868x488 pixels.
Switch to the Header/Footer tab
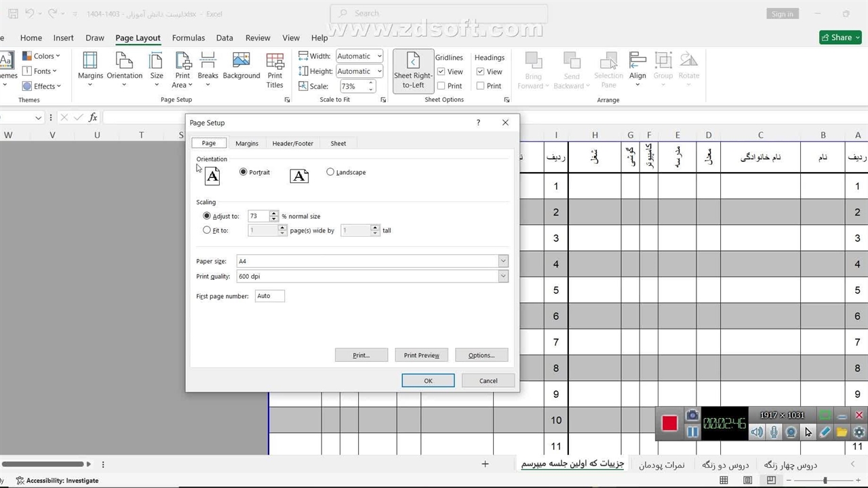point(292,144)
